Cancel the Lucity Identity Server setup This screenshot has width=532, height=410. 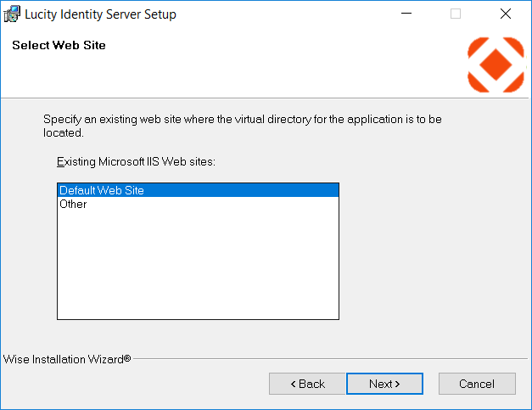[x=476, y=384]
